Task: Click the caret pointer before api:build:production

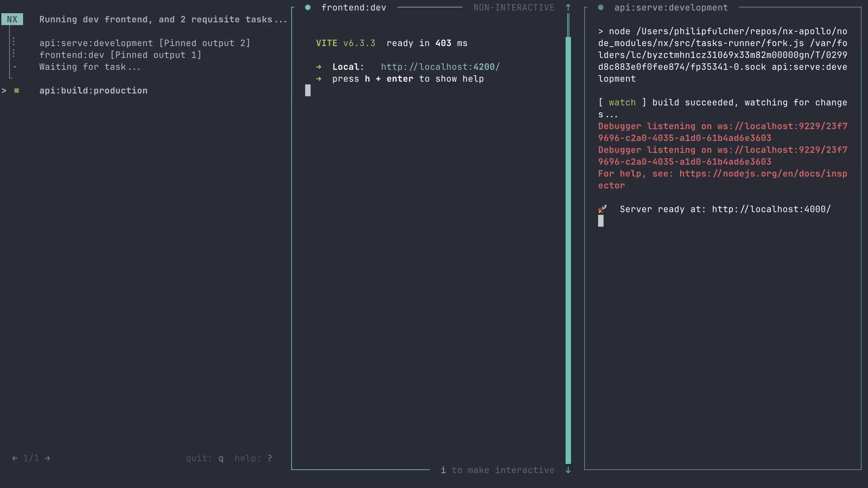Action: pos(4,90)
